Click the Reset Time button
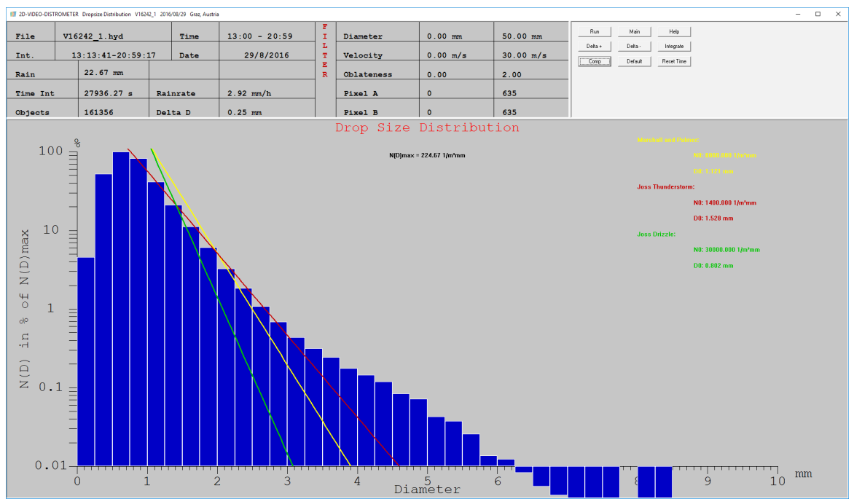The height and width of the screenshot is (504, 854). [673, 61]
